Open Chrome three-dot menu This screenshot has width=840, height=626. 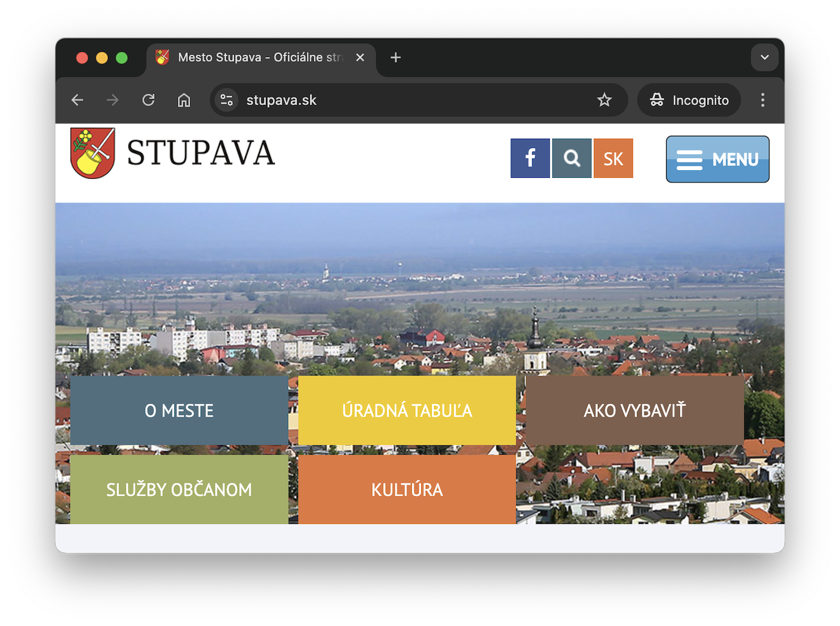pos(762,100)
